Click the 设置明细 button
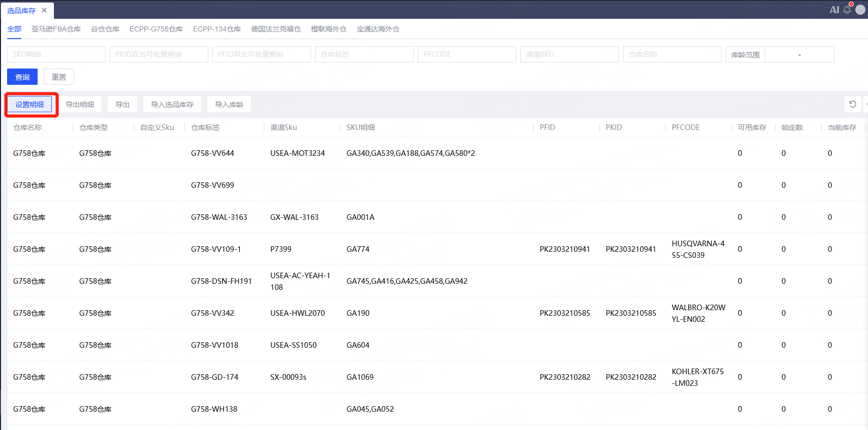Screen dimensions: 868x430 [x=29, y=105]
